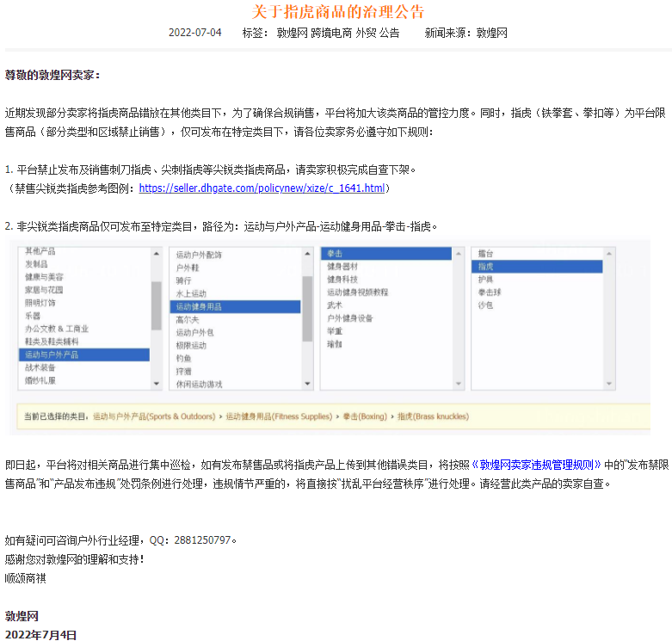Select 瑜伽 in third list

pyautogui.click(x=335, y=344)
